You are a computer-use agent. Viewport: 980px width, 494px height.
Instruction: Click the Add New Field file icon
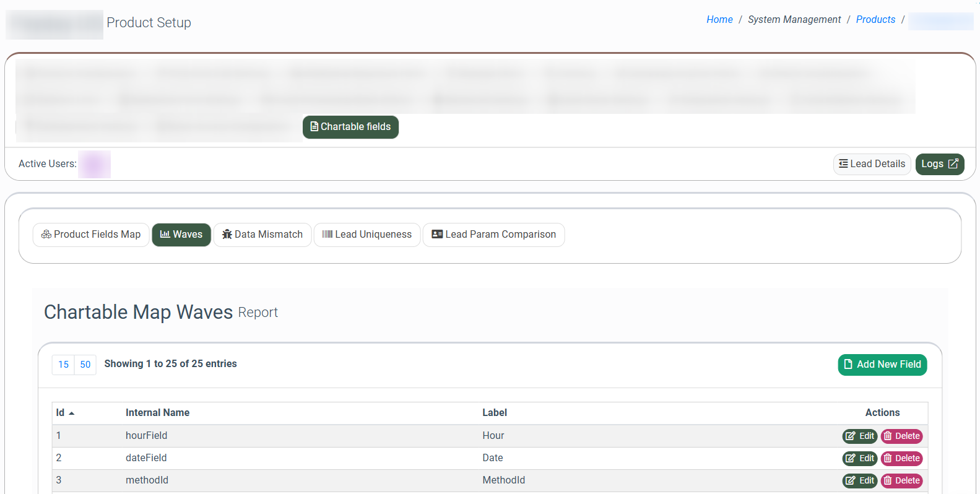[848, 365]
